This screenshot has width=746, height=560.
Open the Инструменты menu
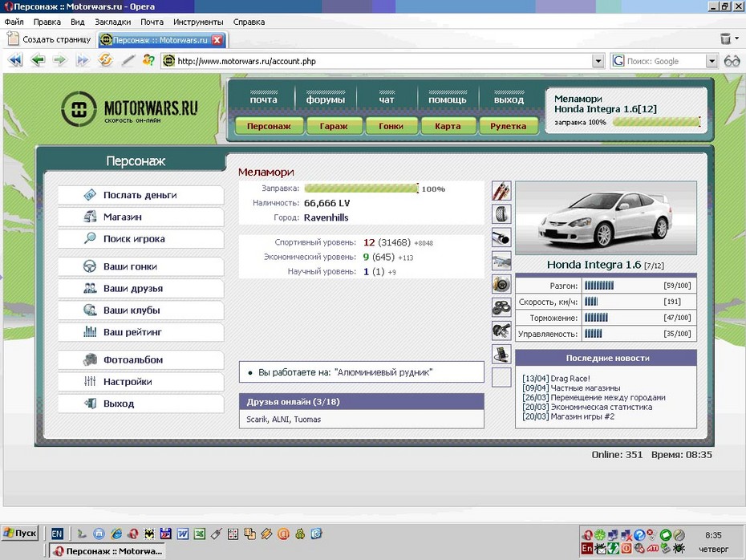click(198, 22)
